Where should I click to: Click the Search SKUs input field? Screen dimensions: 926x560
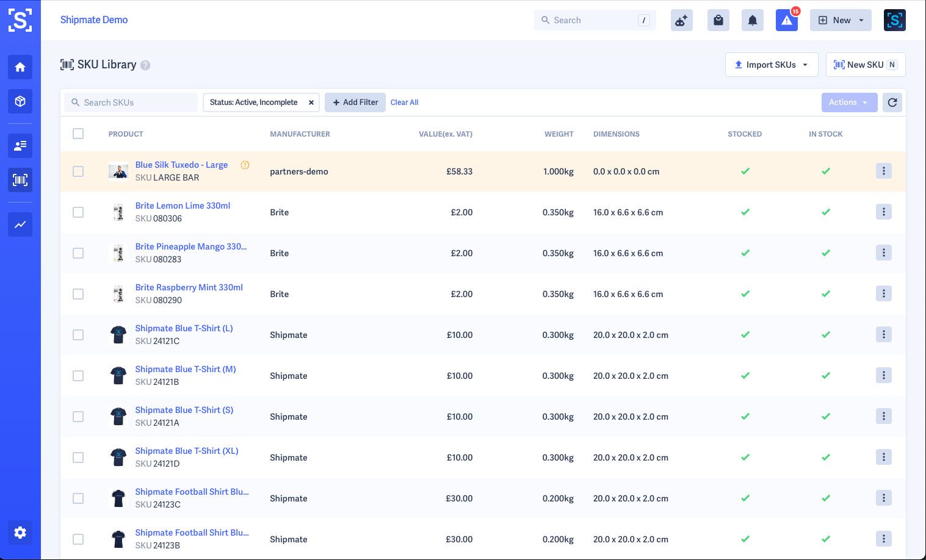[131, 102]
